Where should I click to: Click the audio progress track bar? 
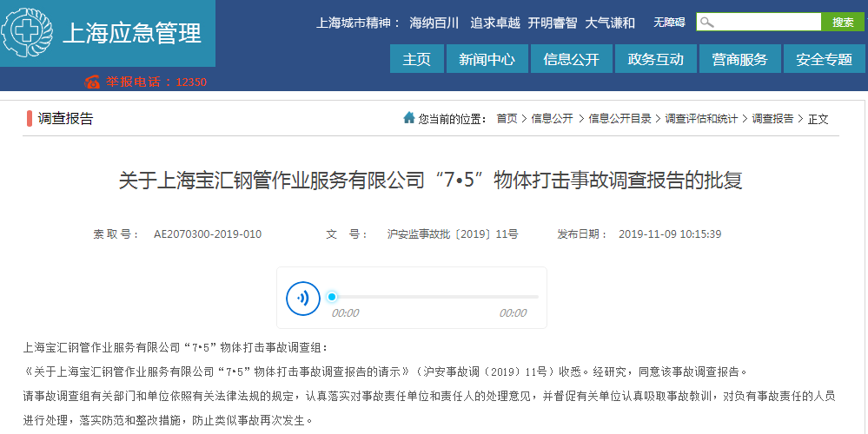434,297
